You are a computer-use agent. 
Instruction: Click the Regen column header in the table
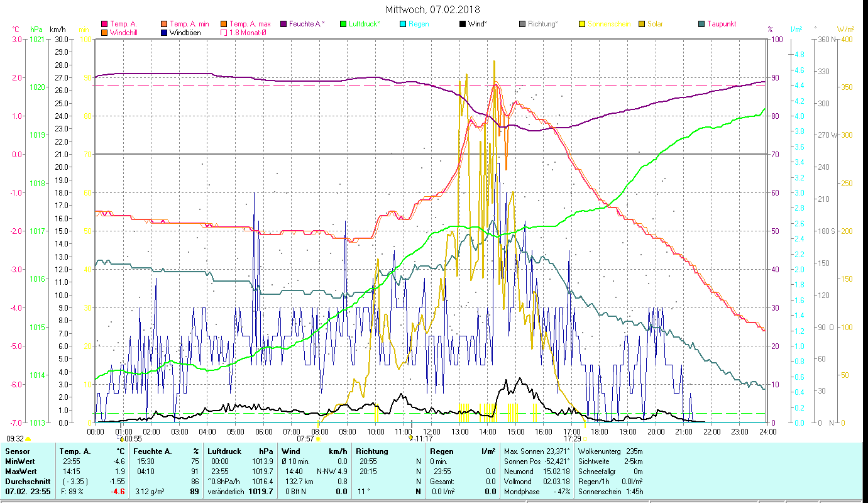pyautogui.click(x=441, y=451)
